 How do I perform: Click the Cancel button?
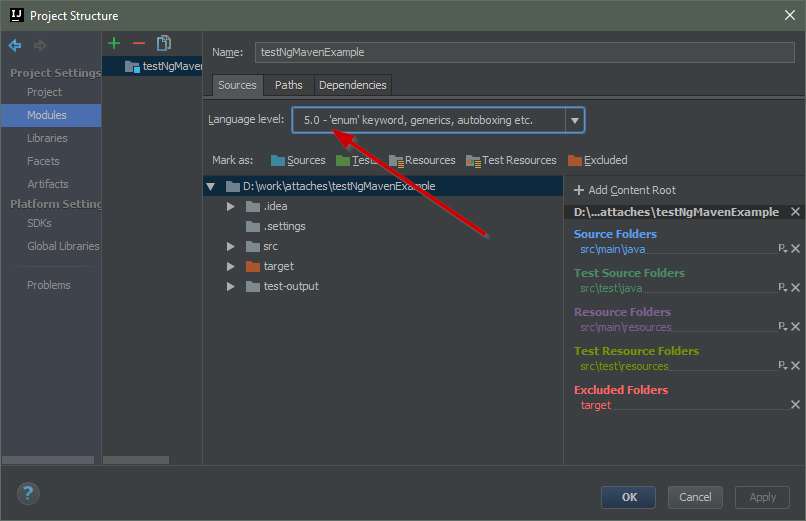[x=695, y=497]
